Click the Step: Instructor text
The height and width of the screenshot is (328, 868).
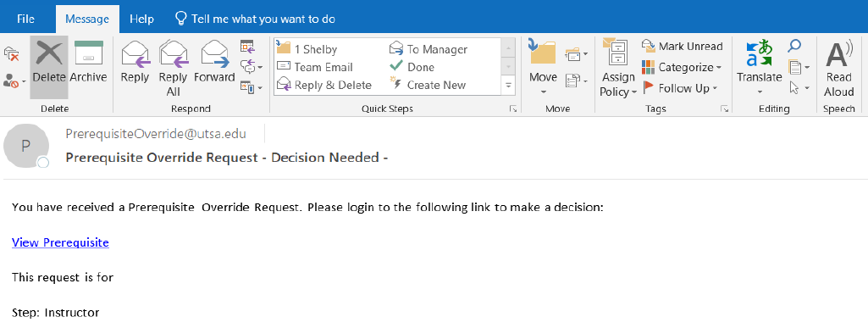point(55,313)
